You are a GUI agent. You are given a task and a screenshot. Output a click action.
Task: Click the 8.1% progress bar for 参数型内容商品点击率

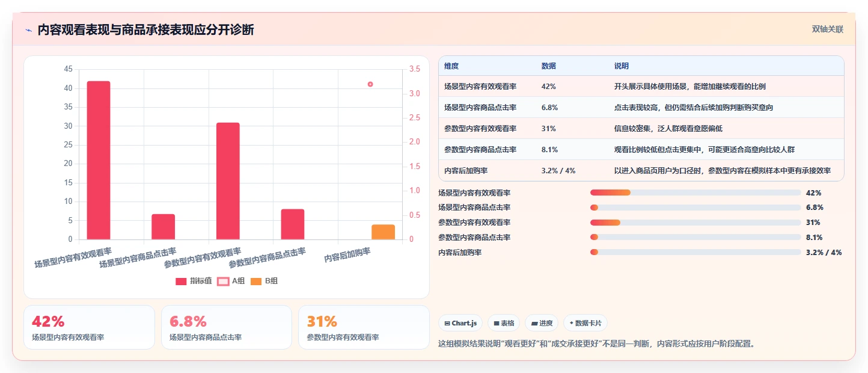pyautogui.click(x=695, y=238)
